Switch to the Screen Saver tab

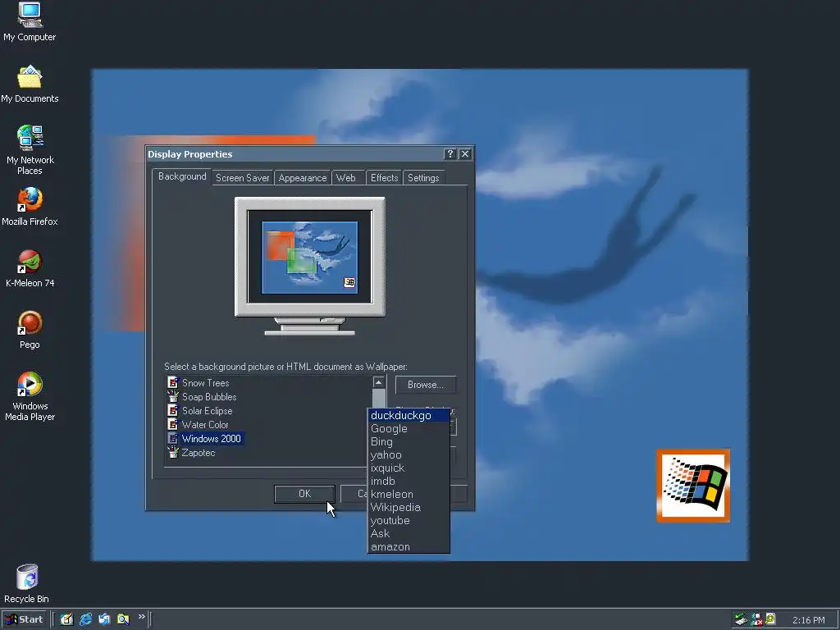(242, 178)
